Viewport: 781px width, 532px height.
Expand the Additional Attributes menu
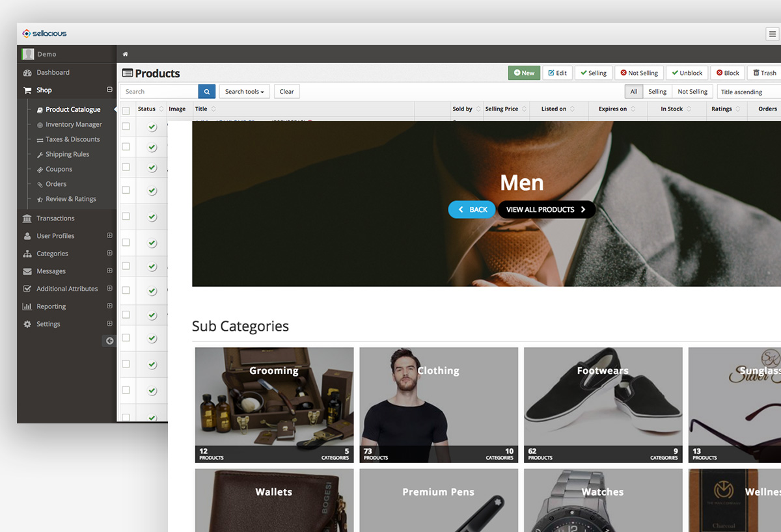(x=109, y=288)
